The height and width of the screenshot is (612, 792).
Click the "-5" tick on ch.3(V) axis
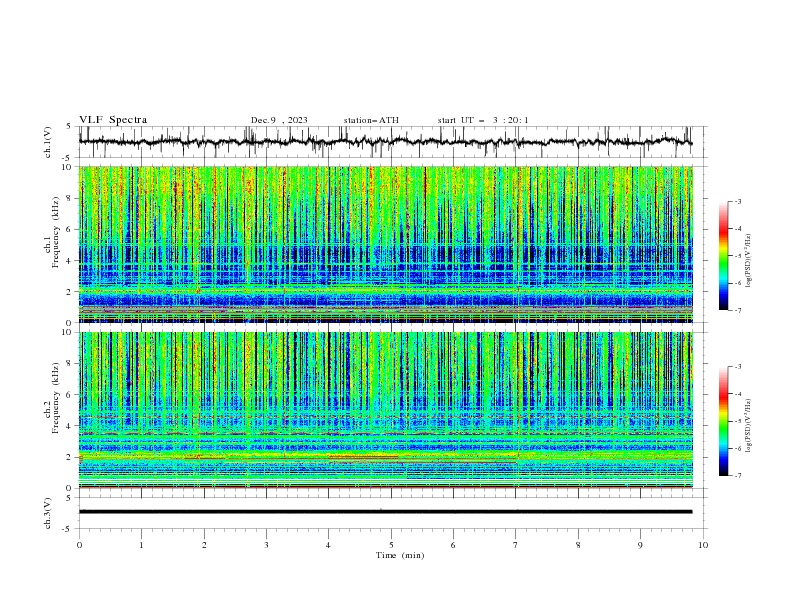tap(68, 529)
